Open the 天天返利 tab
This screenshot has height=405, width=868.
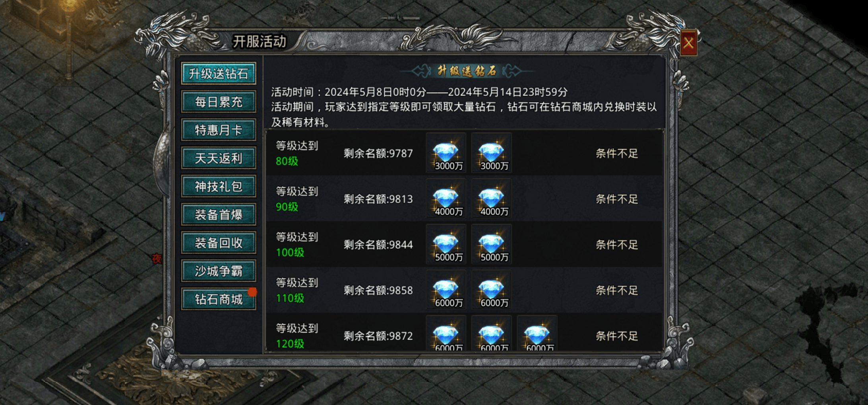click(219, 158)
